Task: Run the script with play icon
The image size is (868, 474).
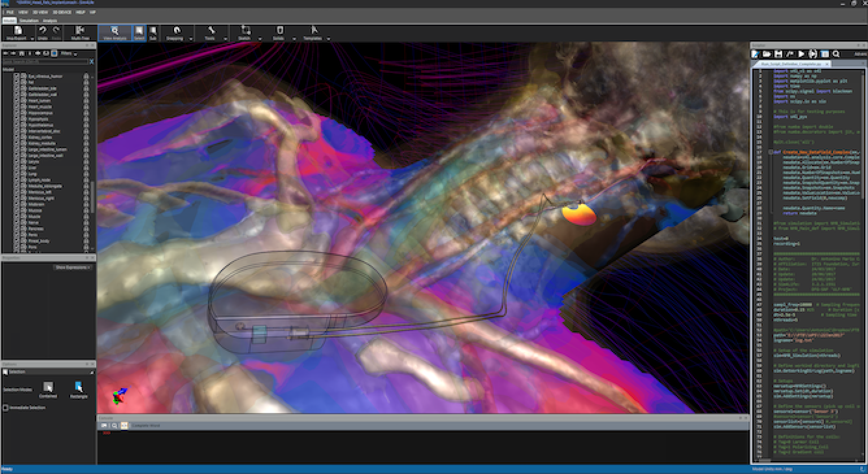Action: (x=801, y=54)
